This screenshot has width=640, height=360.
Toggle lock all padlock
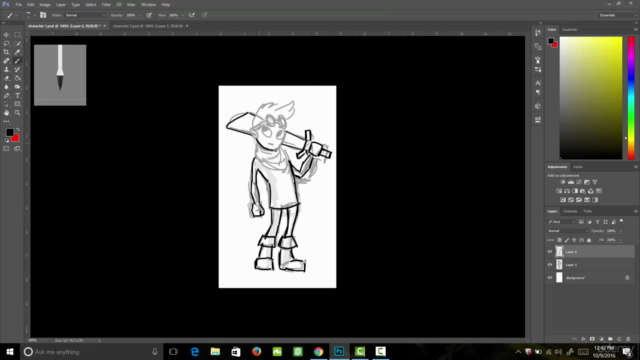[589, 240]
